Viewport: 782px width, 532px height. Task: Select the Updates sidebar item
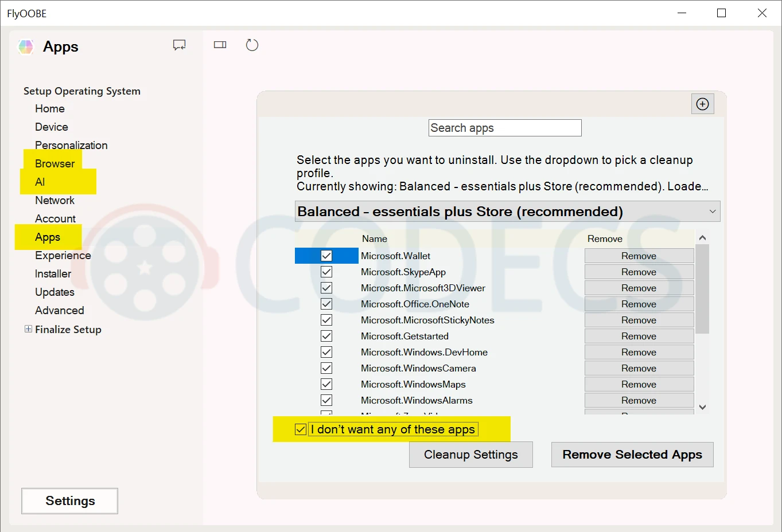pyautogui.click(x=55, y=292)
